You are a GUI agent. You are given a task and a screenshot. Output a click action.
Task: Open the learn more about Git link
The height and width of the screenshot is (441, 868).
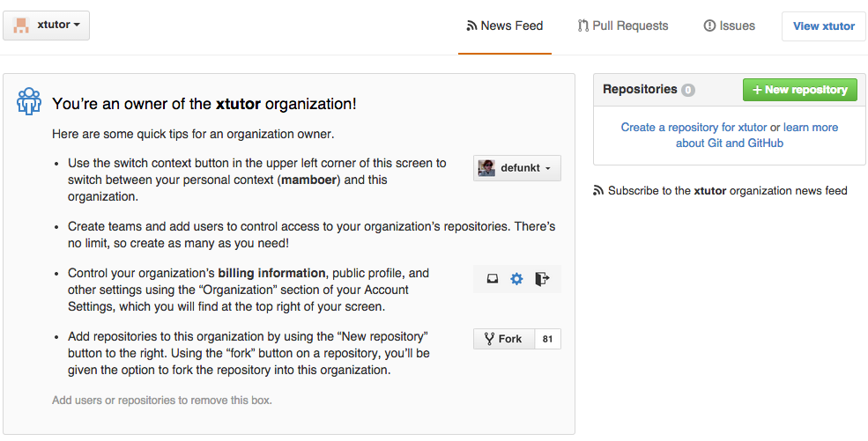coord(757,136)
